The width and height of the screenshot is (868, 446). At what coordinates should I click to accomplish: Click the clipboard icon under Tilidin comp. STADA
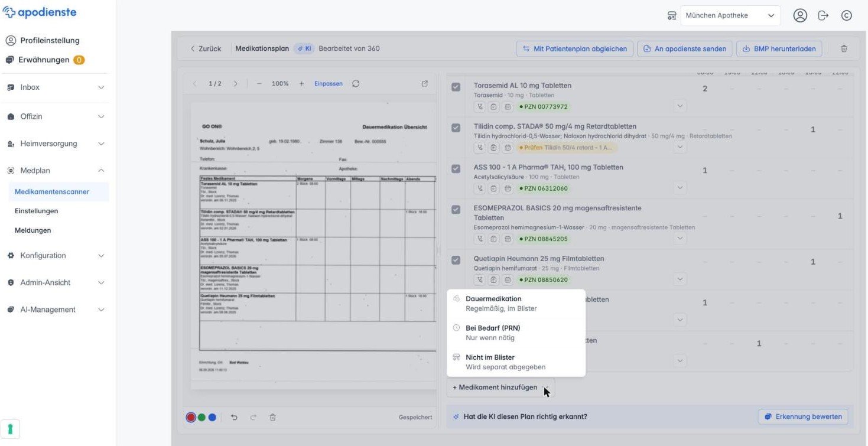(x=493, y=148)
